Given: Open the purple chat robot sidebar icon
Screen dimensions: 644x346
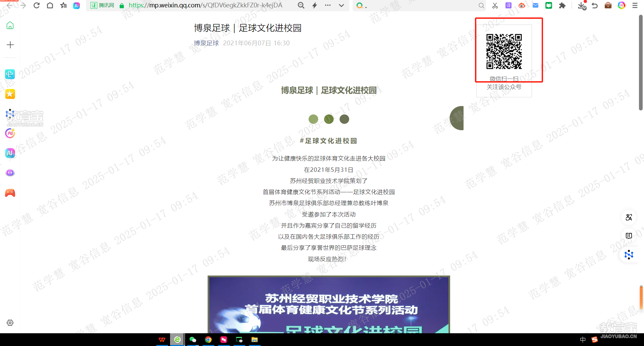Looking at the screenshot, I should 10,173.
